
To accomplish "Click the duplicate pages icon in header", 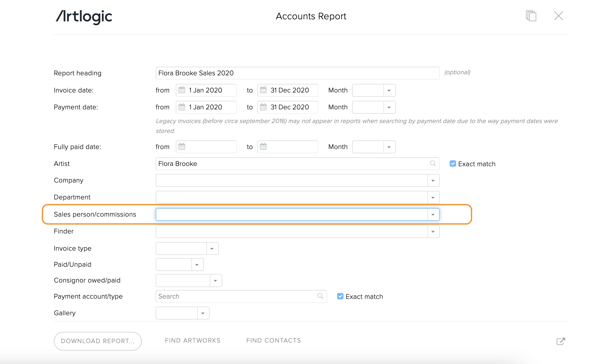I will 531,16.
